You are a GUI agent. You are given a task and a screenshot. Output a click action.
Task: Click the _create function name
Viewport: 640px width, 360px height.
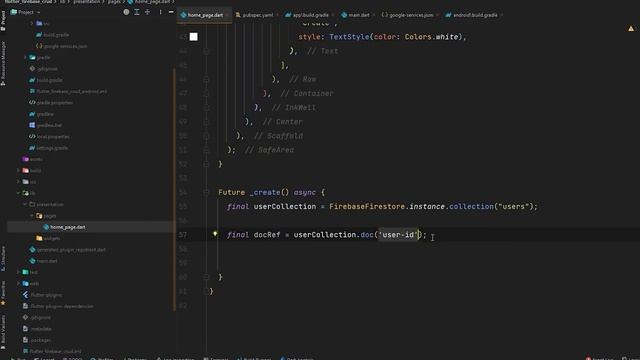coord(265,192)
